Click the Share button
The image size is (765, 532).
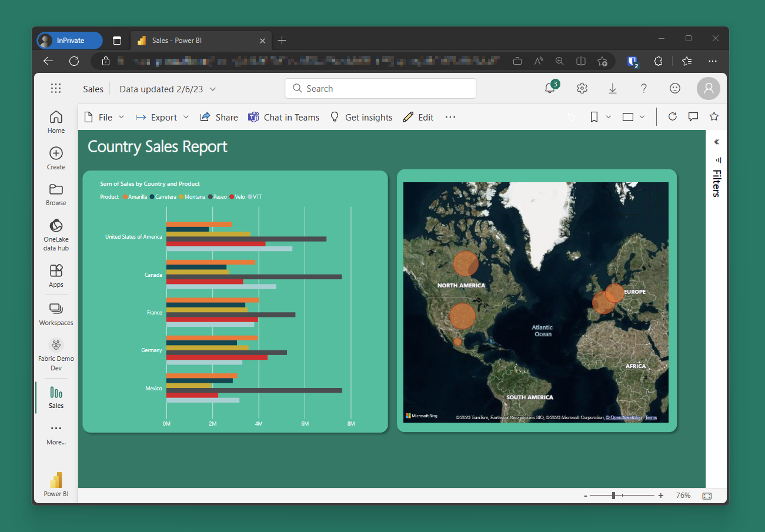click(219, 117)
